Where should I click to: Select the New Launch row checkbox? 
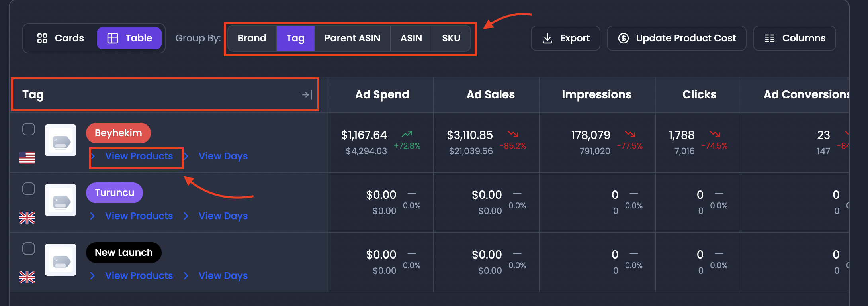coord(29,249)
